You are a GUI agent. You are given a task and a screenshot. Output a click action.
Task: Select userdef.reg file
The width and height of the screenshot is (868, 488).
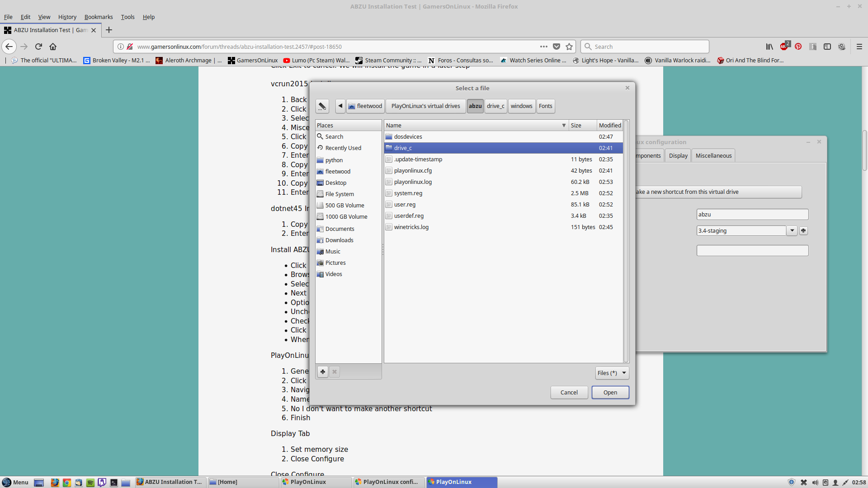click(x=504, y=216)
